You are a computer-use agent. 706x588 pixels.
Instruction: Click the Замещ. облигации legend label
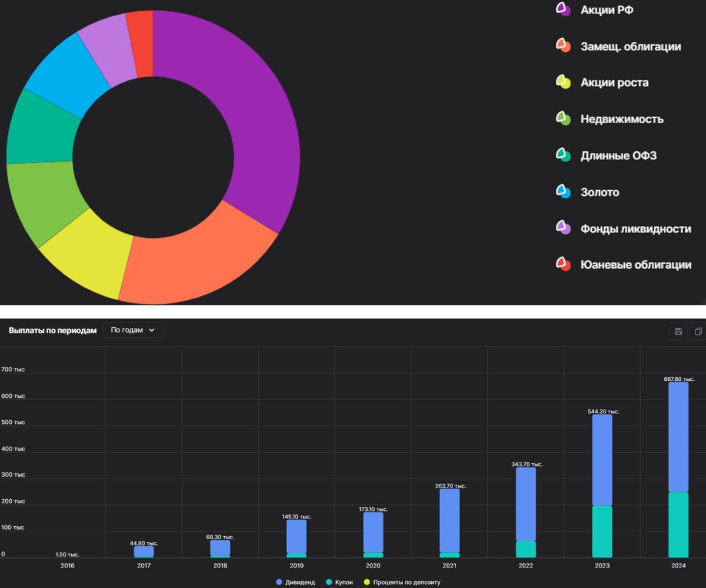click(x=631, y=46)
